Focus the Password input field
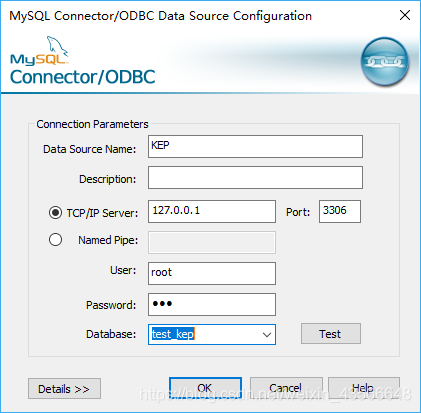The height and width of the screenshot is (413, 421). point(212,304)
